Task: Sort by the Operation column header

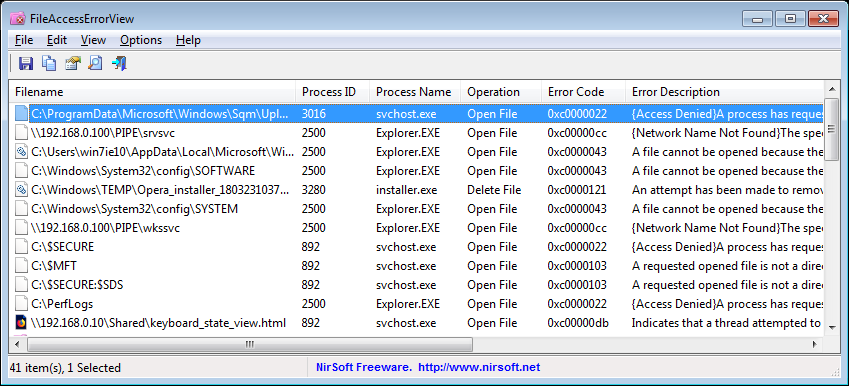Action: coord(501,92)
